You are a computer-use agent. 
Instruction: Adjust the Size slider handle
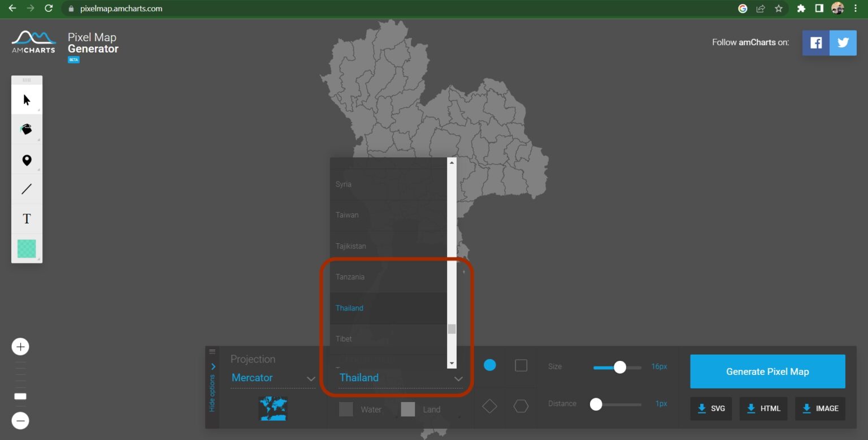tap(620, 367)
